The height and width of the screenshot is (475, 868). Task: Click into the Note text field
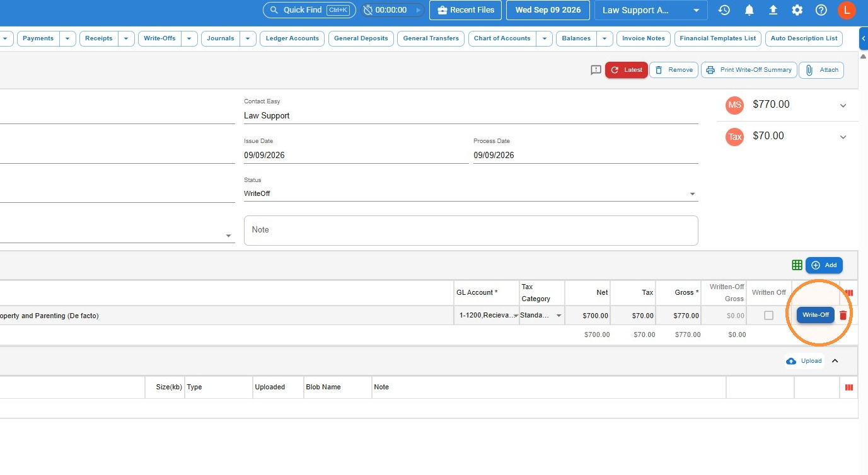471,231
